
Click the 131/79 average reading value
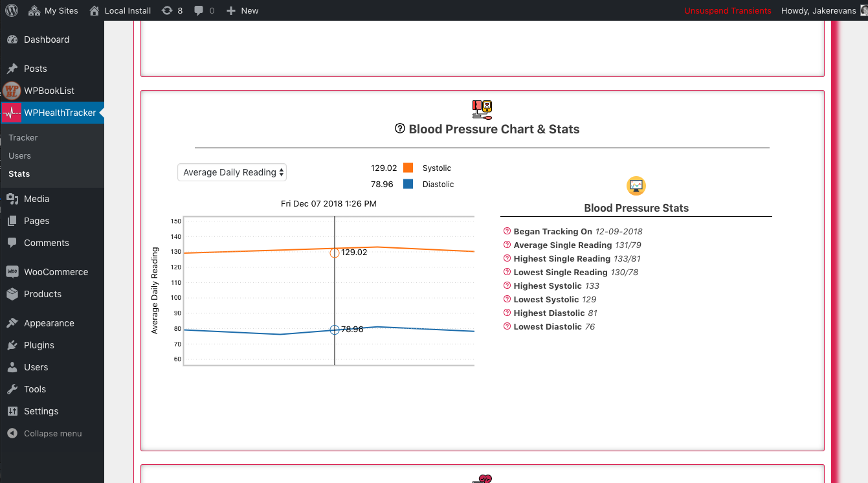[x=628, y=245]
